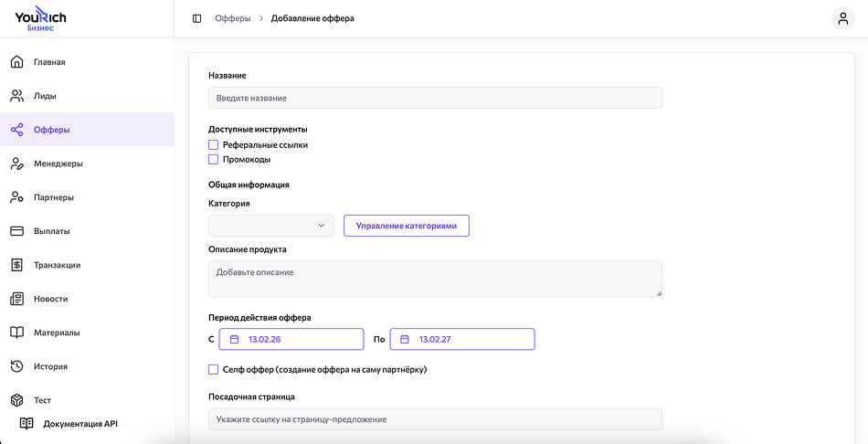Click the book icon beside Документация API
This screenshot has width=868, height=444.
[x=26, y=424]
